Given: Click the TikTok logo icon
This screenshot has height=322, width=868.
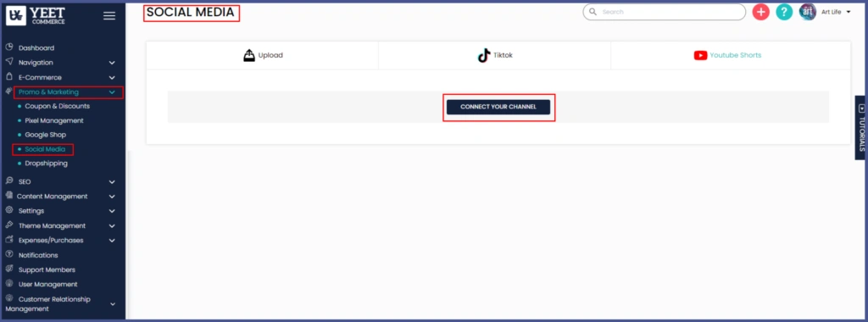Looking at the screenshot, I should (484, 55).
